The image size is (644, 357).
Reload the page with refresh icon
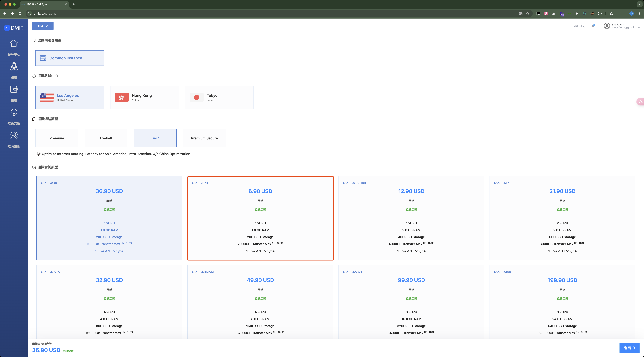(x=20, y=13)
